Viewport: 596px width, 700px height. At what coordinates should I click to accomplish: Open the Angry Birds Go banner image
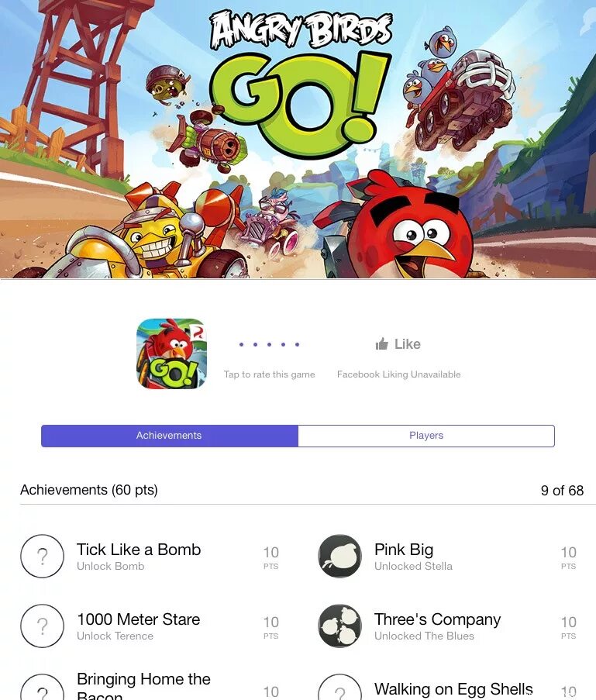click(x=298, y=140)
